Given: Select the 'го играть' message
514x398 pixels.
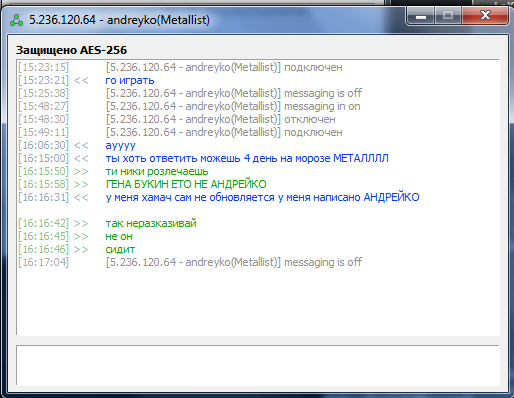Looking at the screenshot, I should point(130,80).
